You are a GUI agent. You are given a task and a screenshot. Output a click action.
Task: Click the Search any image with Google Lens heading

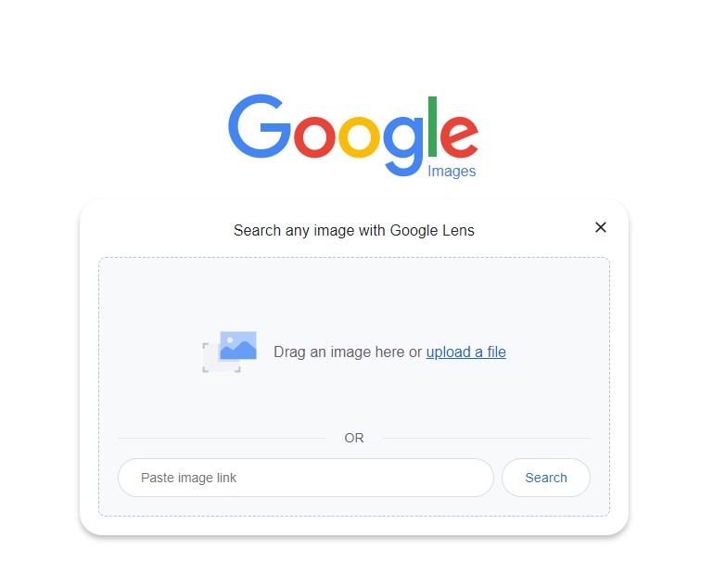[354, 231]
